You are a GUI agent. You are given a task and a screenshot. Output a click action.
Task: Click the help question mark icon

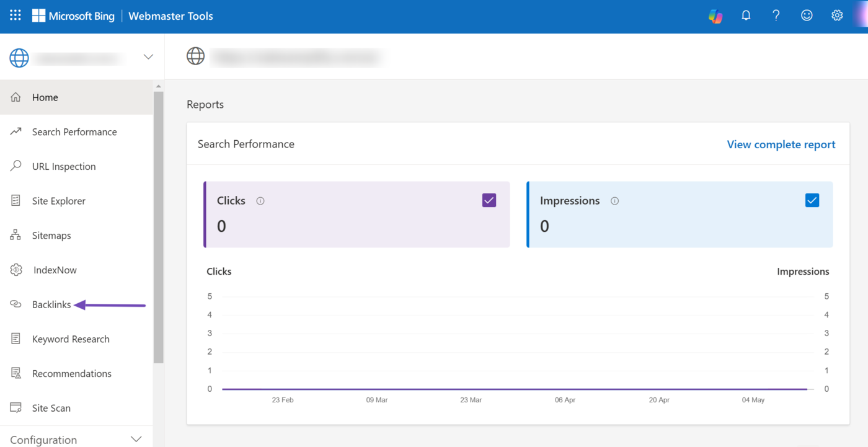(776, 15)
